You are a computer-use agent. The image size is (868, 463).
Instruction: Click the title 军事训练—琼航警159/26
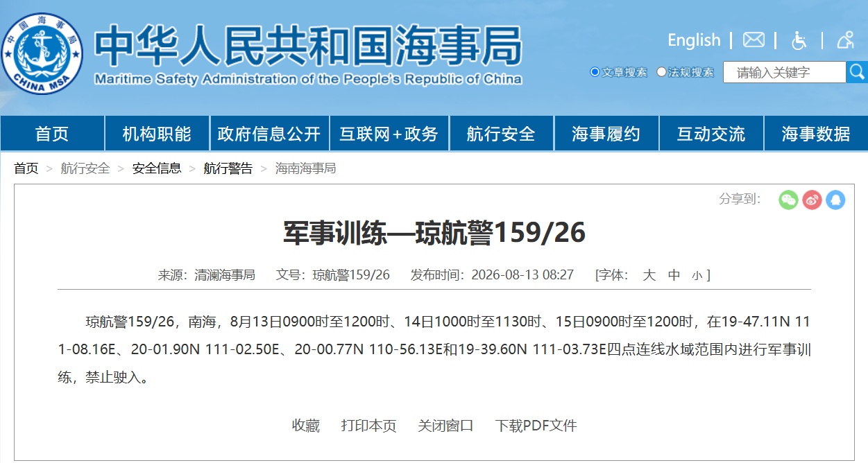(434, 233)
